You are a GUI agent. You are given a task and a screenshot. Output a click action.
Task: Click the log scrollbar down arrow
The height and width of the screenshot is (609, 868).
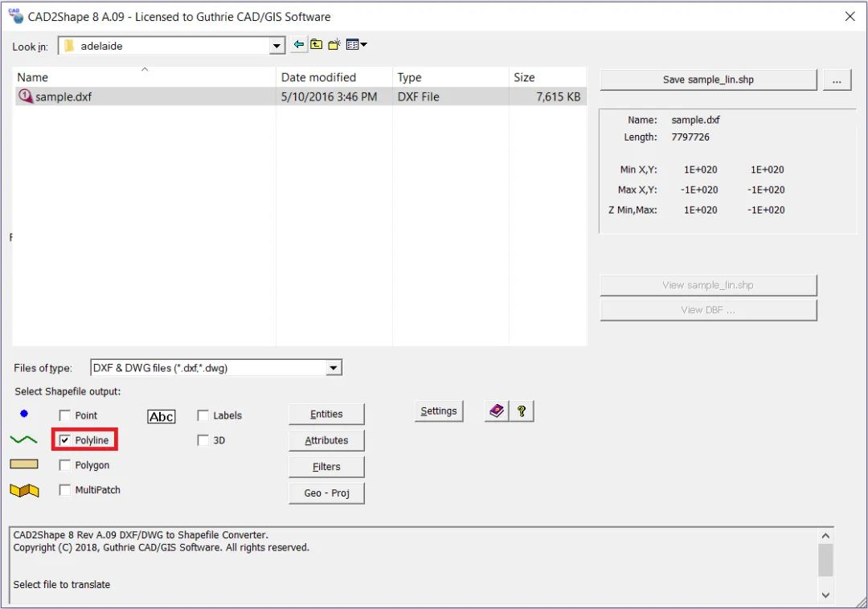click(825, 595)
